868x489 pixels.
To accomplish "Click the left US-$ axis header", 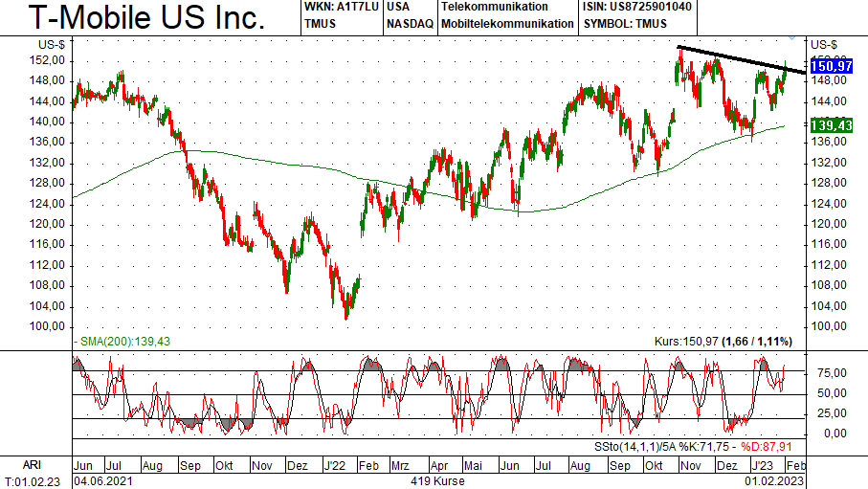I will (52, 45).
